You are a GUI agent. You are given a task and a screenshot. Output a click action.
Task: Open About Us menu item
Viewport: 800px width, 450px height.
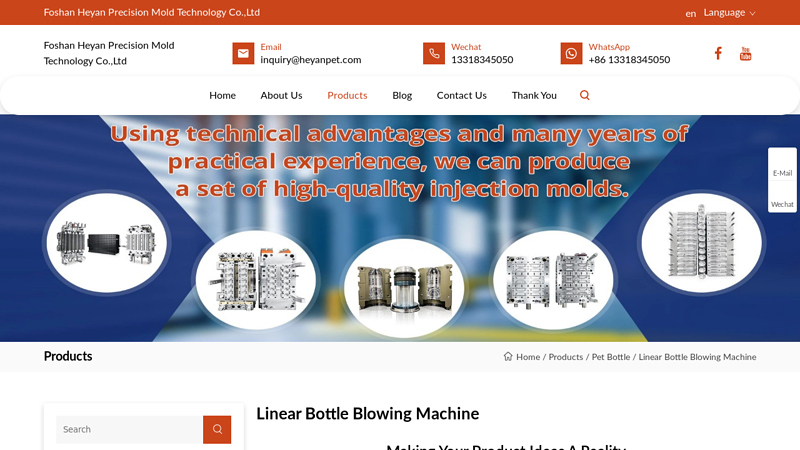281,95
